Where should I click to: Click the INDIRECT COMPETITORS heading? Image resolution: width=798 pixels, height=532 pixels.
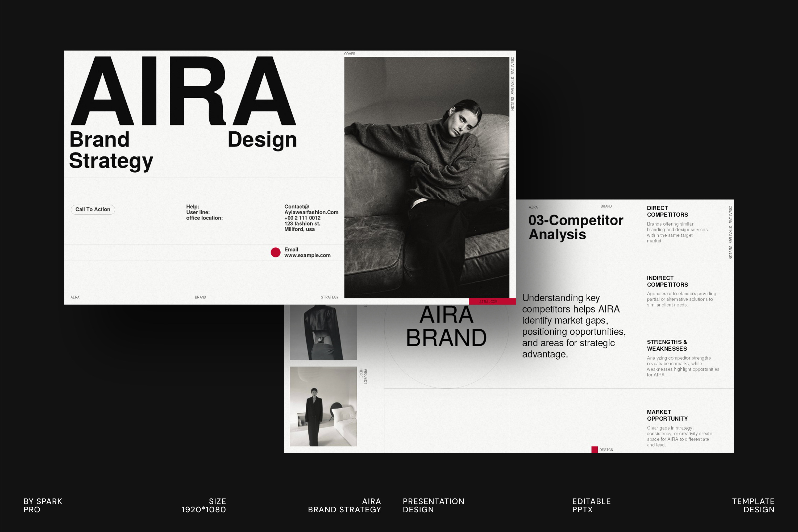click(667, 281)
